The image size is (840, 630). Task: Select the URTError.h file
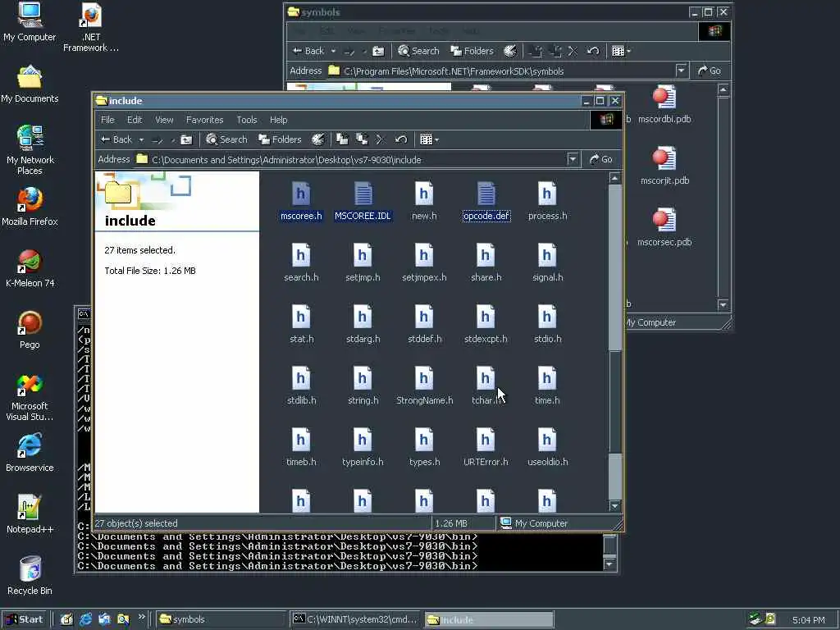click(x=486, y=449)
